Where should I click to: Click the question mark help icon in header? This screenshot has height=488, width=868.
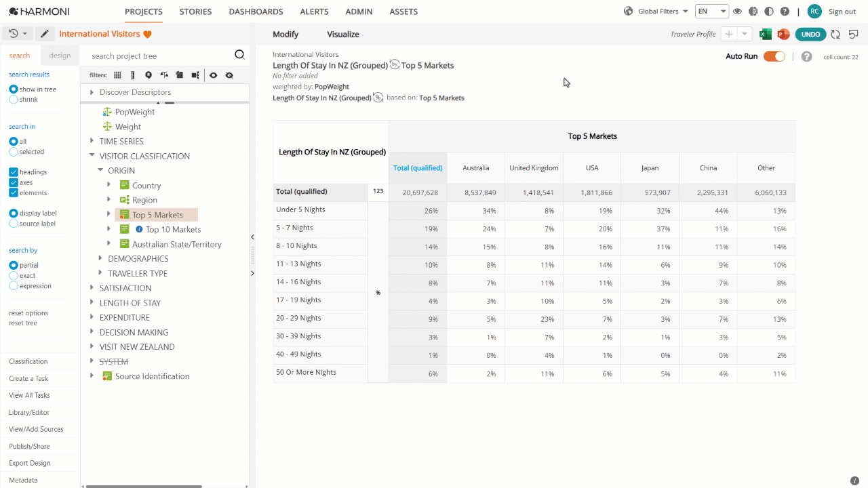point(785,12)
